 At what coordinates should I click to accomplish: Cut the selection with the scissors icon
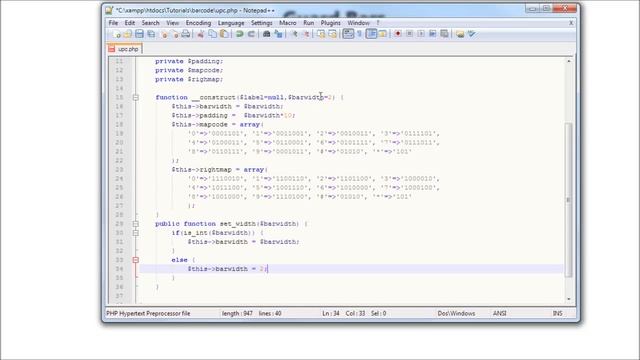pyautogui.click(x=200, y=34)
